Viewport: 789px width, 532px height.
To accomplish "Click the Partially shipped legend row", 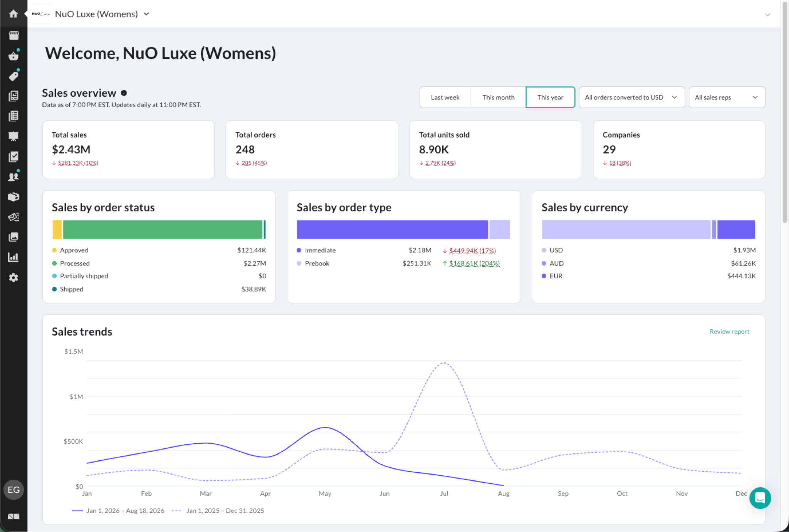I will coord(159,276).
